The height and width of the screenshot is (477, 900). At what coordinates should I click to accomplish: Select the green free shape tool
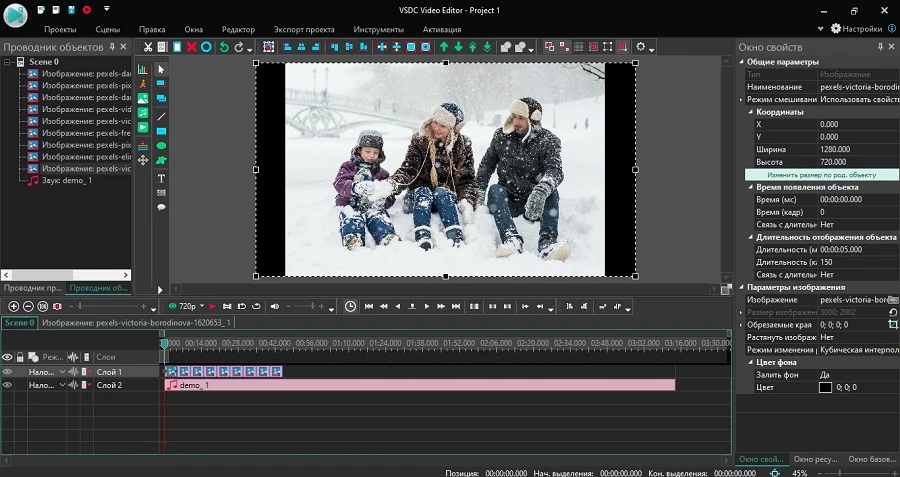[161, 161]
